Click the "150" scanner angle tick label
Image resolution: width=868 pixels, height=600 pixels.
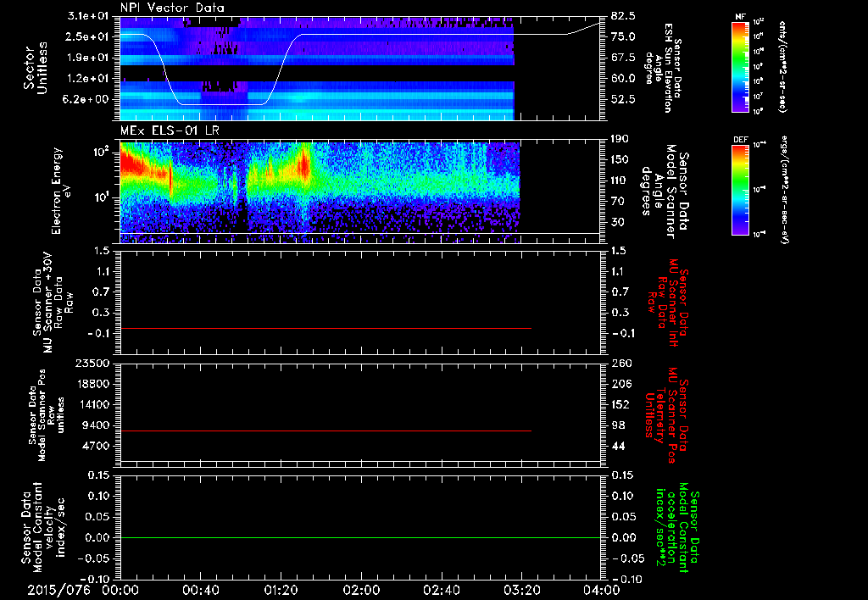(620, 160)
